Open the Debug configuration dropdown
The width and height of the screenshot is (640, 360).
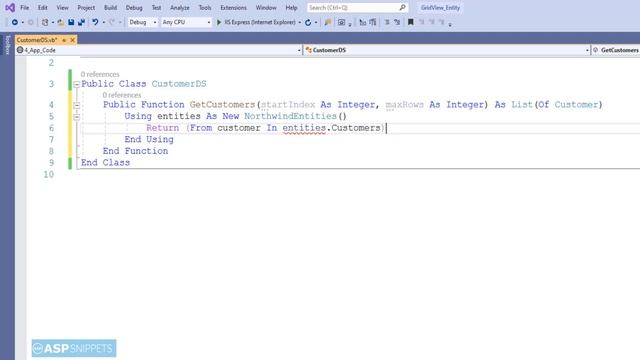tap(142, 22)
